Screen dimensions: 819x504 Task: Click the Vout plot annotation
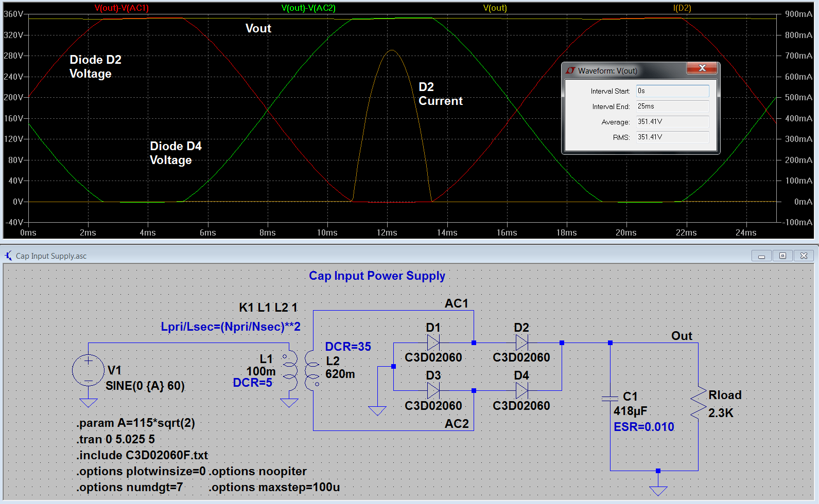pos(258,28)
